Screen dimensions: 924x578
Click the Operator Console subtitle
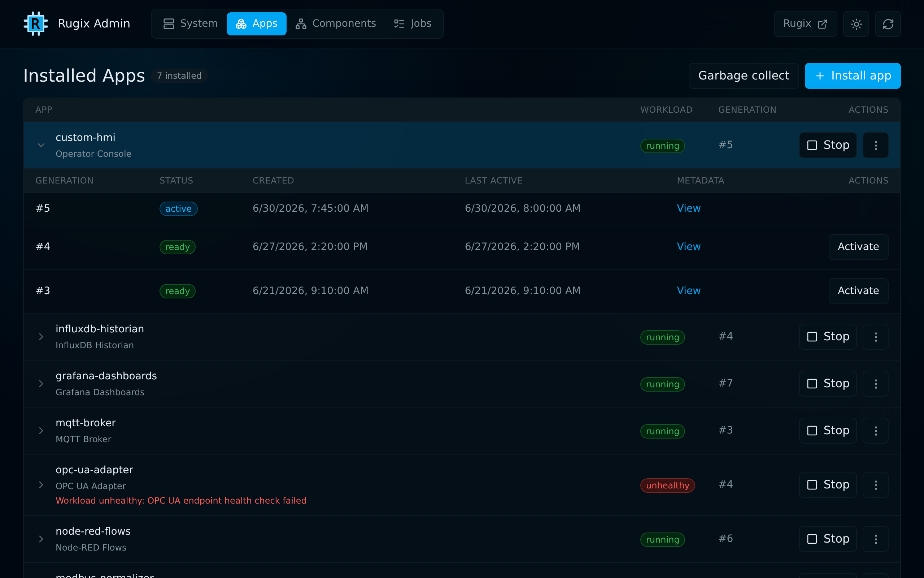point(93,154)
